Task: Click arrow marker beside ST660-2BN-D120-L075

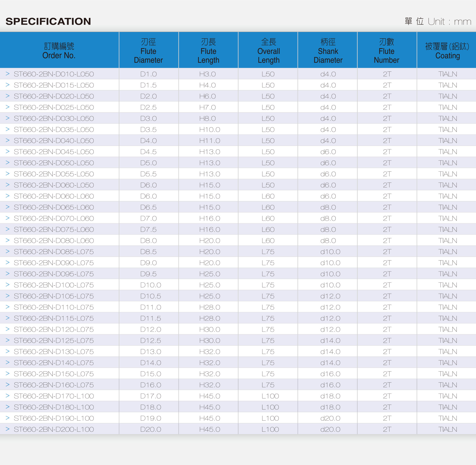Action: pos(8,329)
